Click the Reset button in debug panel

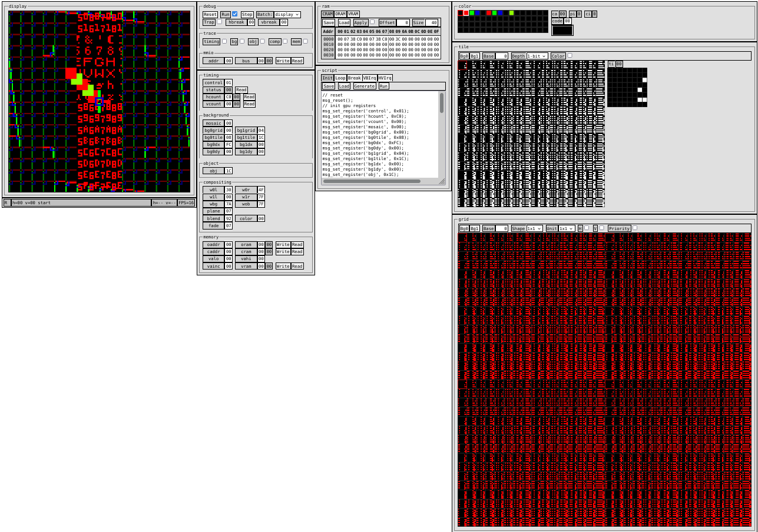(210, 15)
